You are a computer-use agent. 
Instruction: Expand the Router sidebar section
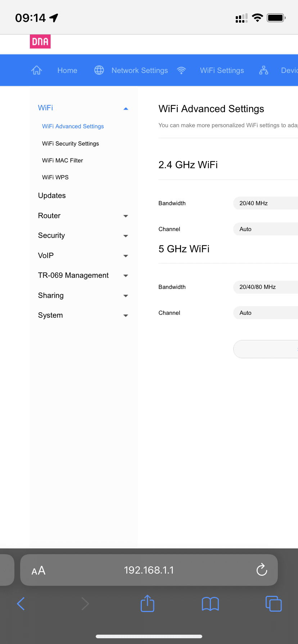point(126,216)
